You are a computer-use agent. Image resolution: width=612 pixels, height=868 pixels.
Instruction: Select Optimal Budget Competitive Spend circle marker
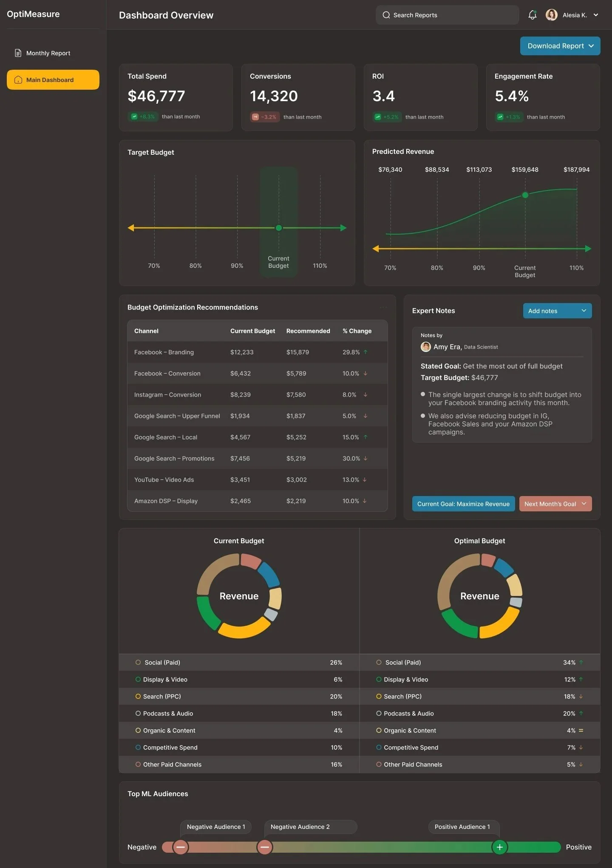coord(379,747)
